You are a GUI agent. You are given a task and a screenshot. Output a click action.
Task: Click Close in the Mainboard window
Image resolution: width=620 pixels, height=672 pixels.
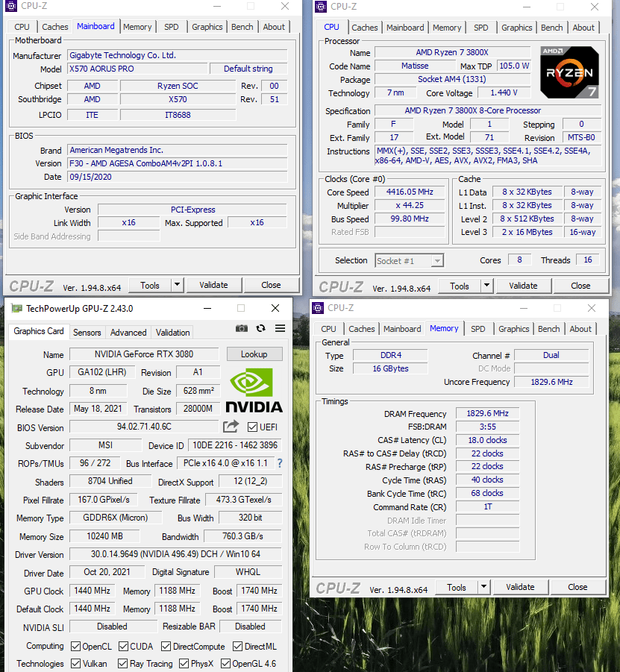pos(271,285)
